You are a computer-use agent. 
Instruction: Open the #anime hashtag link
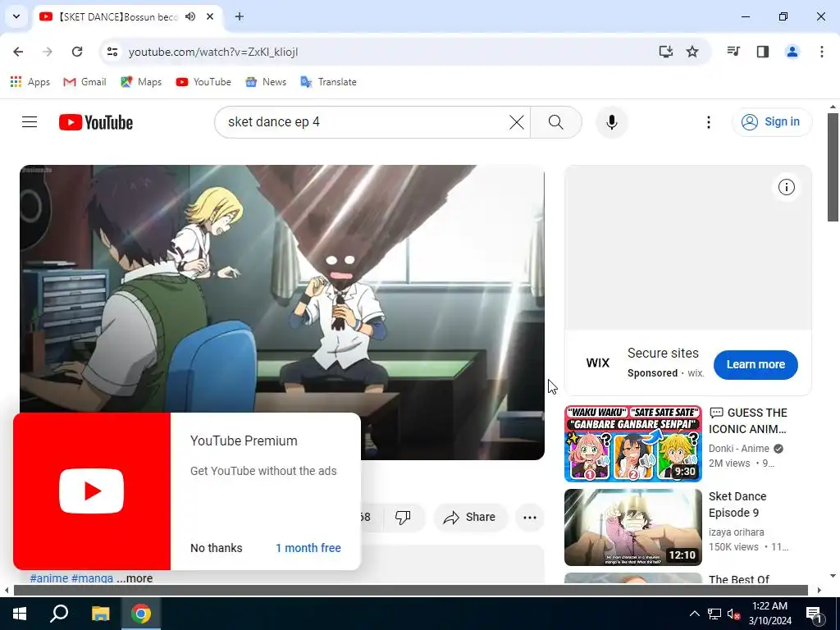coord(49,578)
